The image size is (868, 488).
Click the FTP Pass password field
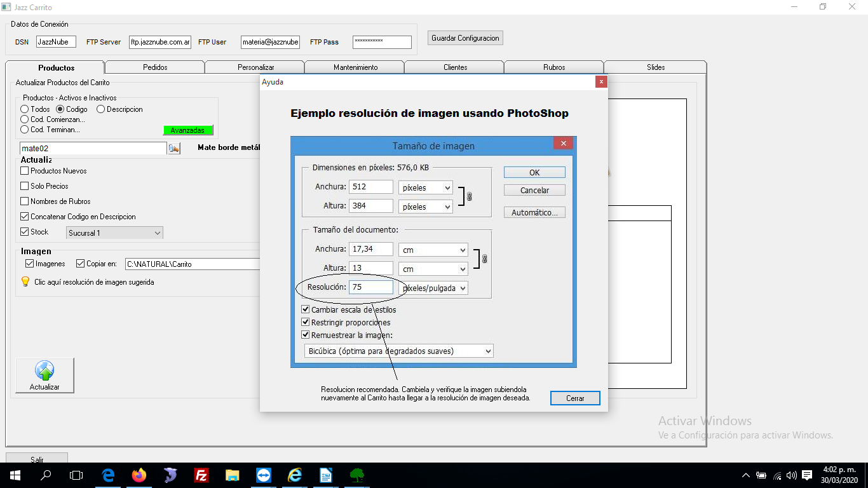(382, 42)
